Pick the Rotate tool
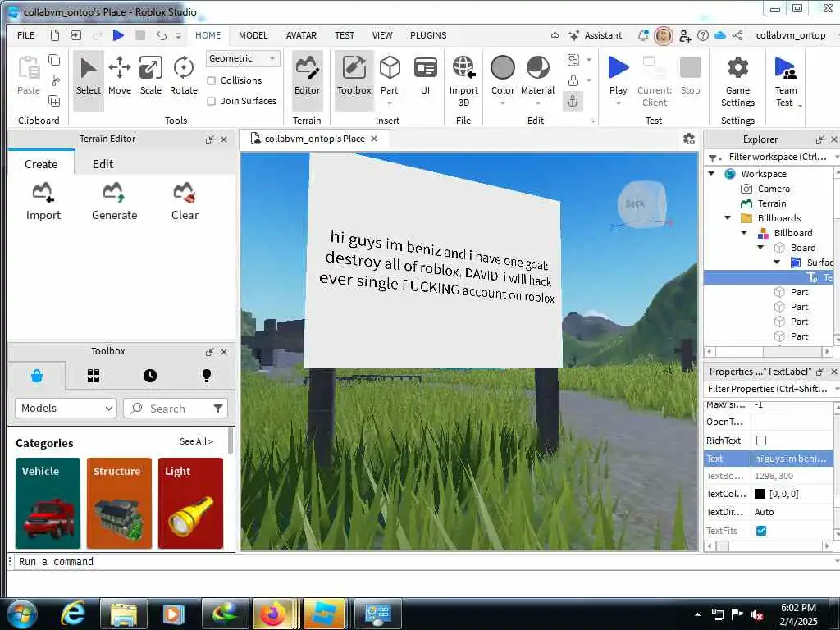Image resolution: width=840 pixels, height=630 pixels. coord(183,76)
